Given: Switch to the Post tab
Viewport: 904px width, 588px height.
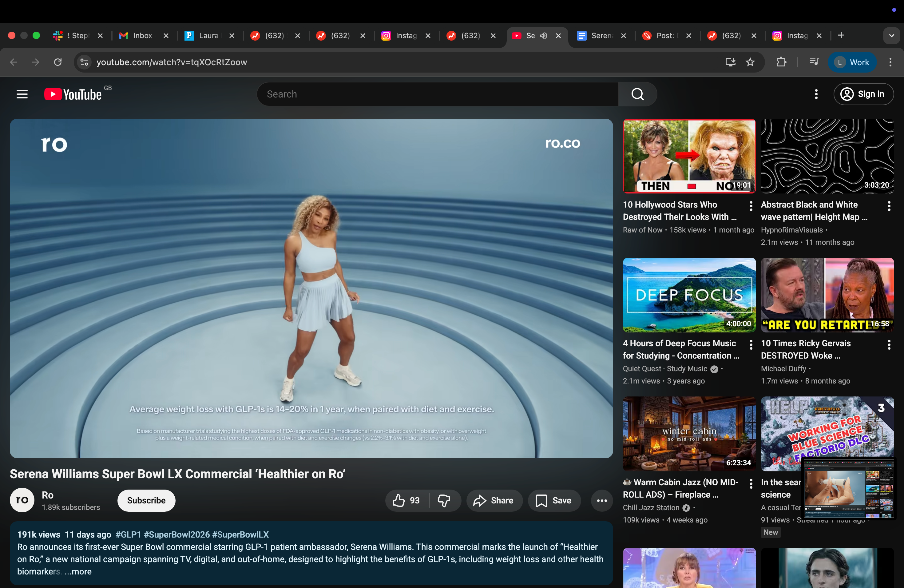Looking at the screenshot, I should coord(666,35).
